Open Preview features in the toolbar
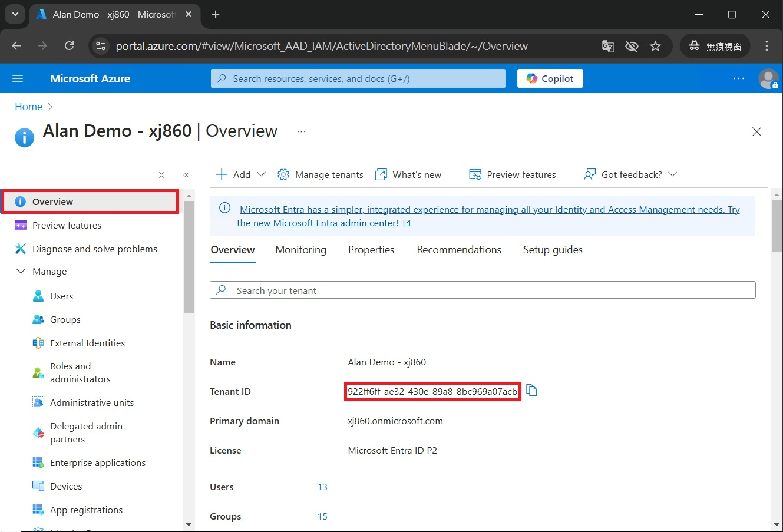The image size is (783, 532). coord(513,174)
